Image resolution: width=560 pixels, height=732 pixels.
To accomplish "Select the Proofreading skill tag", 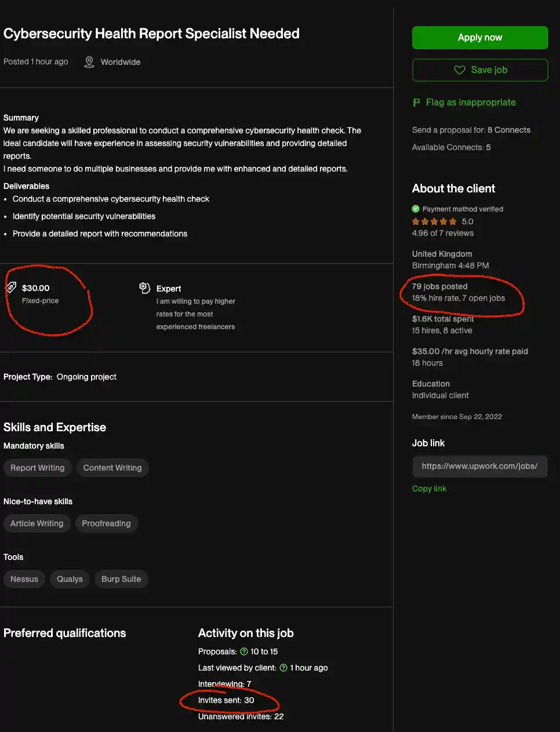I will click(x=106, y=523).
